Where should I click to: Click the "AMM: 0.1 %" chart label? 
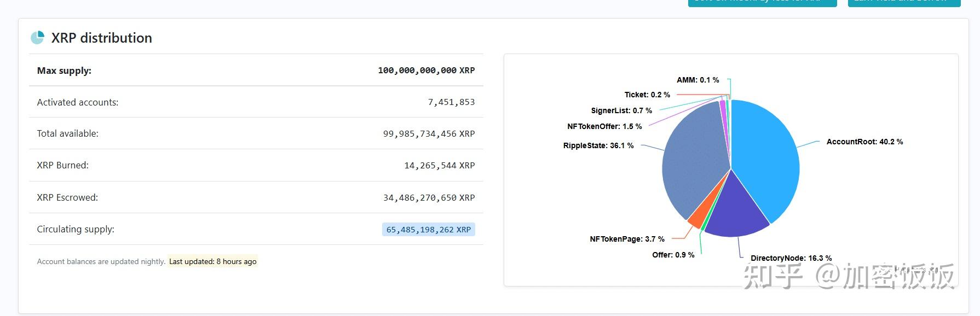pos(698,79)
